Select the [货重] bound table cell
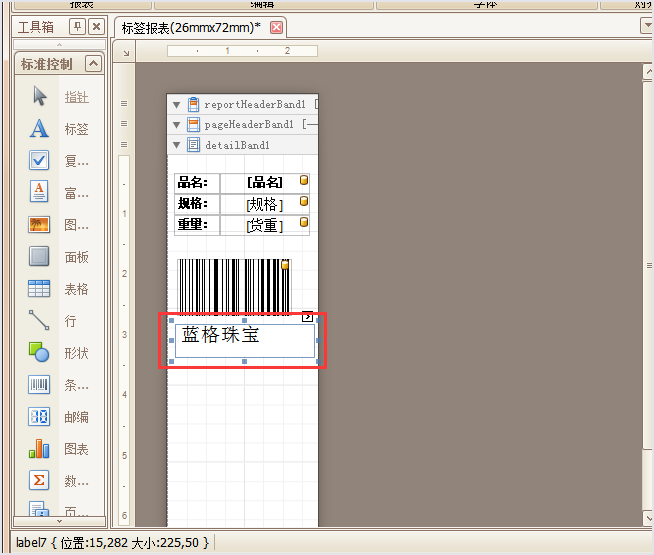 pos(264,225)
